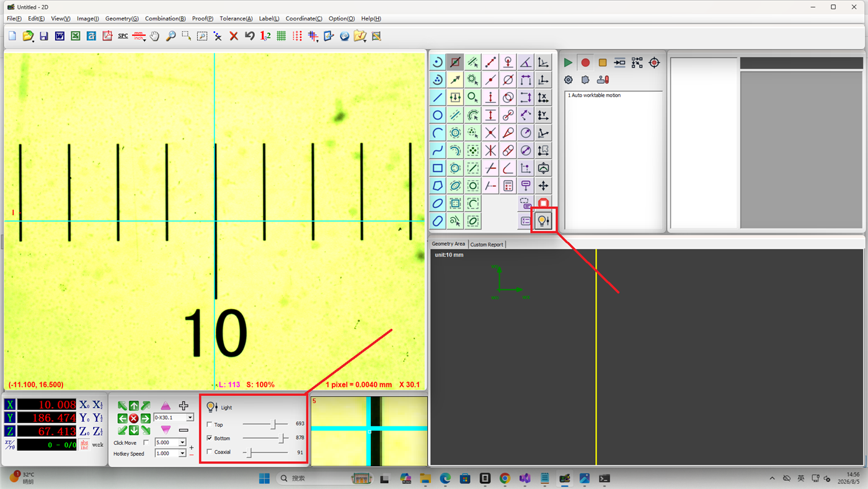868x489 pixels.
Task: Open the SPC toolbar button
Action: coord(123,36)
